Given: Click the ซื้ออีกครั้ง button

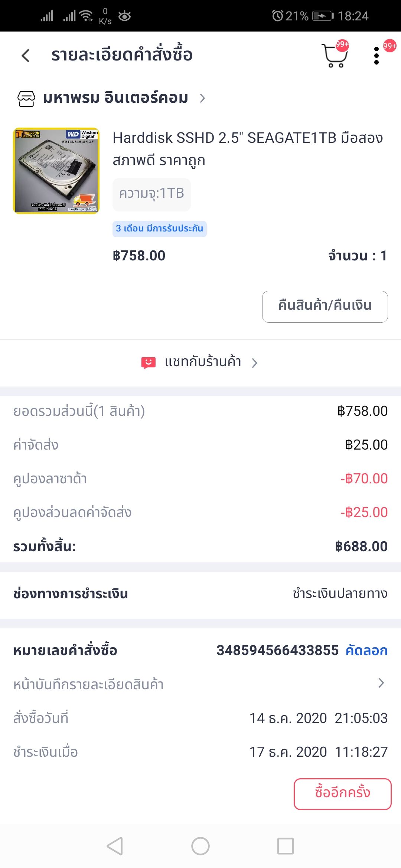Looking at the screenshot, I should 342,794.
